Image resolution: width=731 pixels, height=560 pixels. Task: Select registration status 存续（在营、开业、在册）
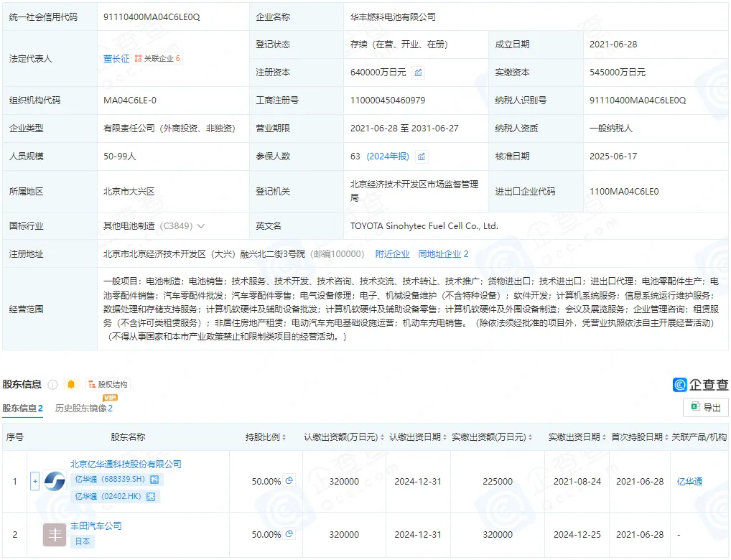coord(399,45)
